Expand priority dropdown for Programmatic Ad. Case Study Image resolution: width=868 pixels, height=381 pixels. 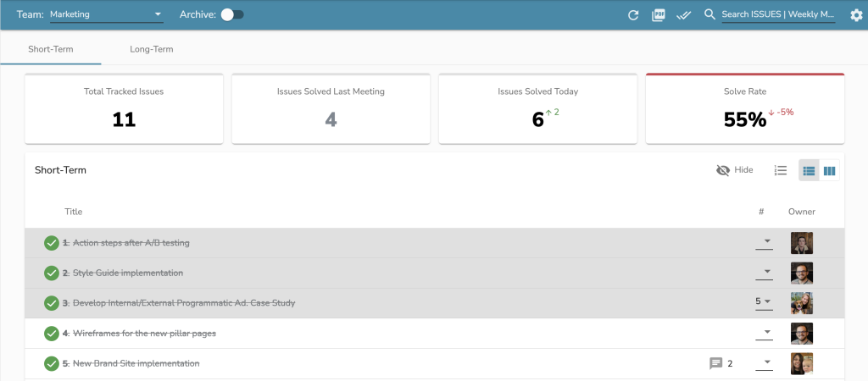[x=764, y=301]
